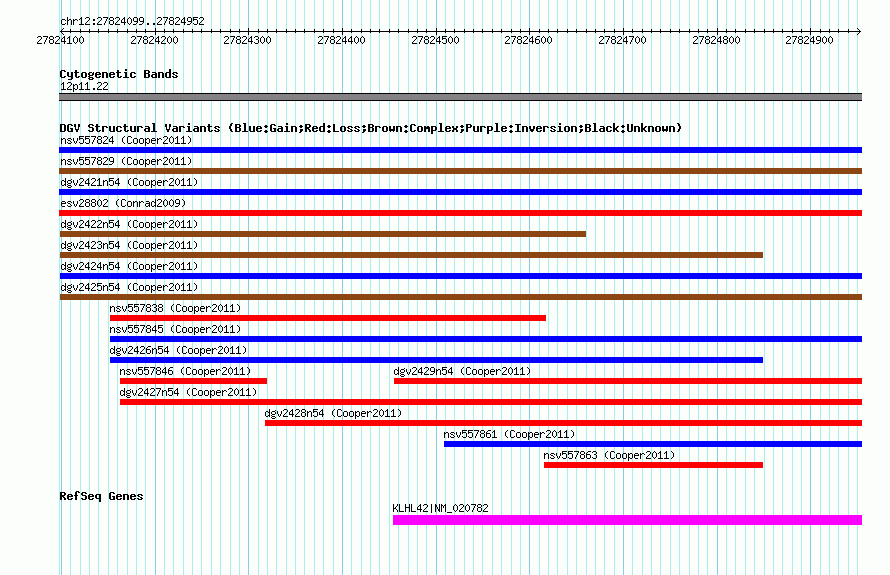This screenshot has width=890, height=575.
Task: Click the dgv2427n54 red loss bar
Action: click(x=491, y=402)
